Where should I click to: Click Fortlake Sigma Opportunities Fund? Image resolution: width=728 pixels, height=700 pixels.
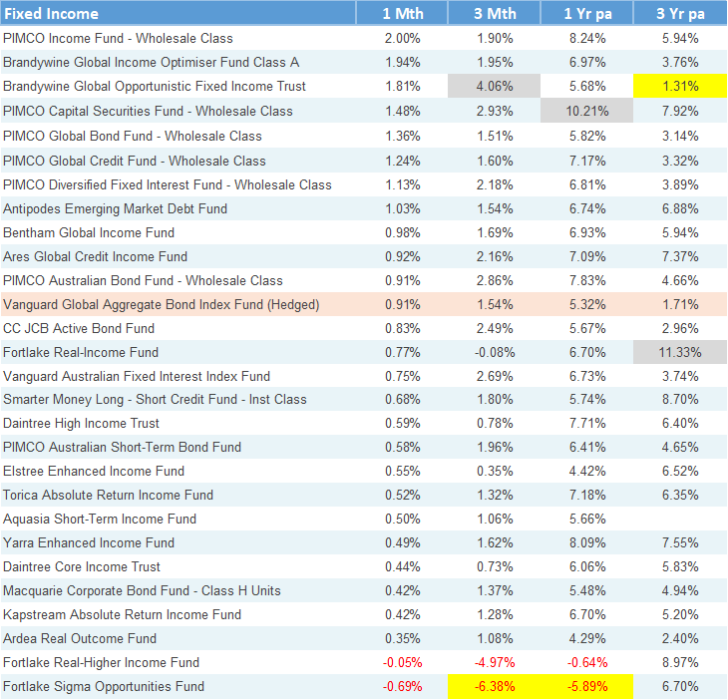point(104,686)
